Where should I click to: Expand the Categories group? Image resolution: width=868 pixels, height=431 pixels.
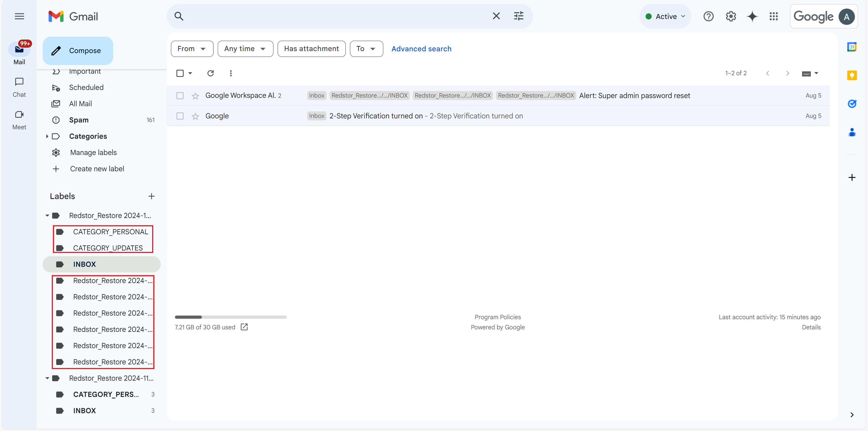(x=47, y=136)
